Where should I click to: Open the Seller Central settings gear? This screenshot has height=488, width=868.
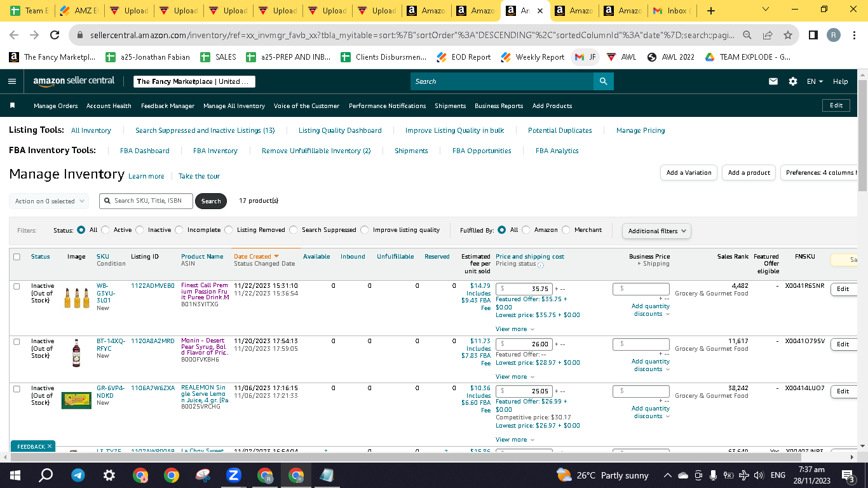792,81
